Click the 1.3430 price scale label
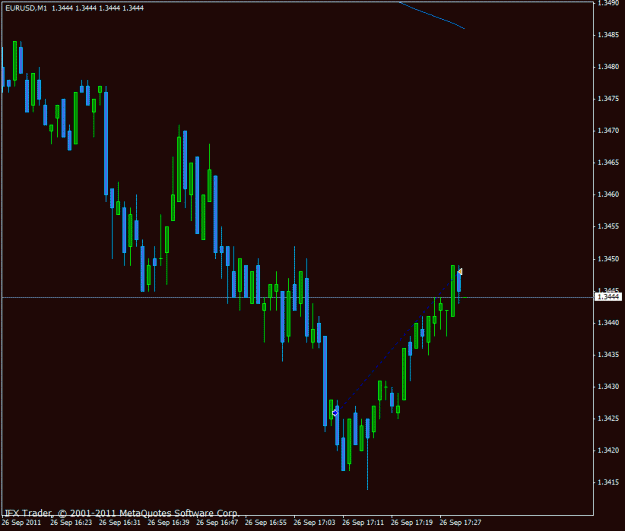Screen dimensions: 625x531 (x=608, y=386)
